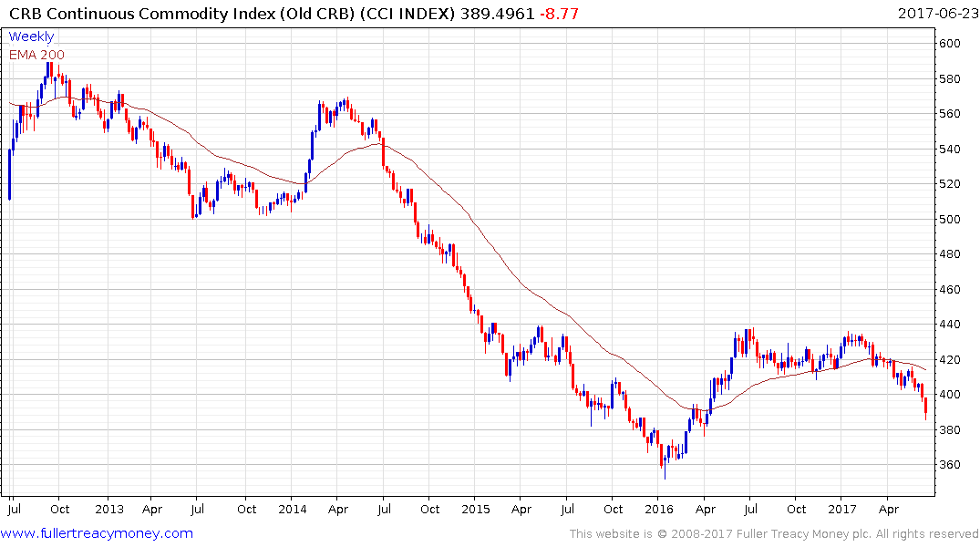Click the 400 price axis label
Screen dimensions: 980x547
click(950, 395)
